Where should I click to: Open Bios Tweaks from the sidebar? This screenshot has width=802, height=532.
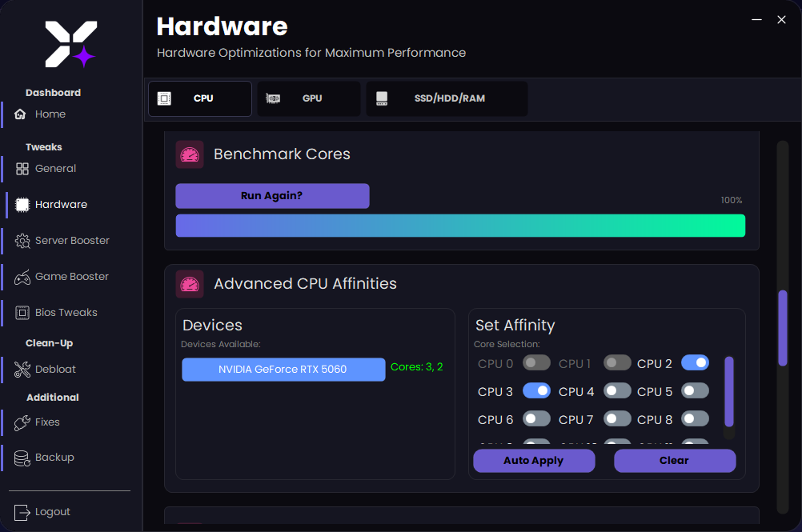[x=64, y=312]
